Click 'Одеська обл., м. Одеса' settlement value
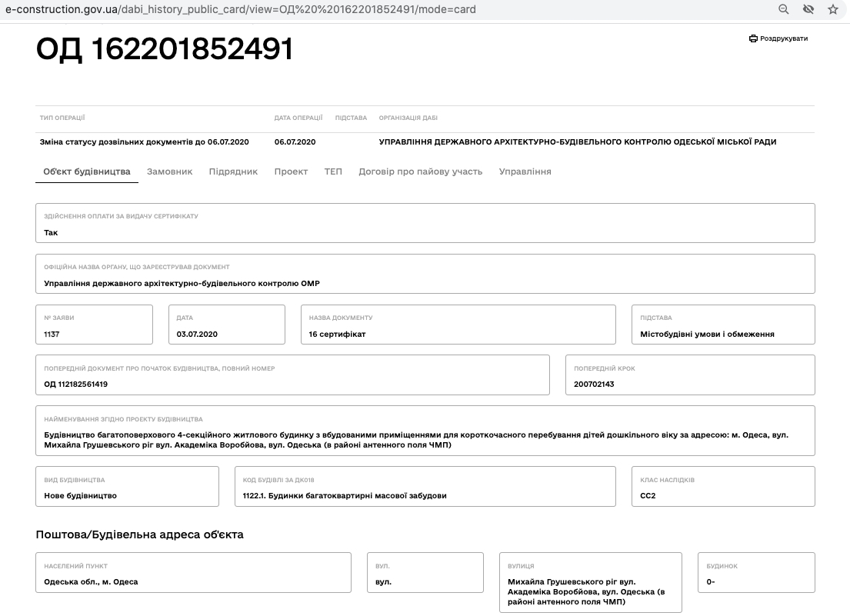Image resolution: width=850 pixels, height=616 pixels. (91, 582)
